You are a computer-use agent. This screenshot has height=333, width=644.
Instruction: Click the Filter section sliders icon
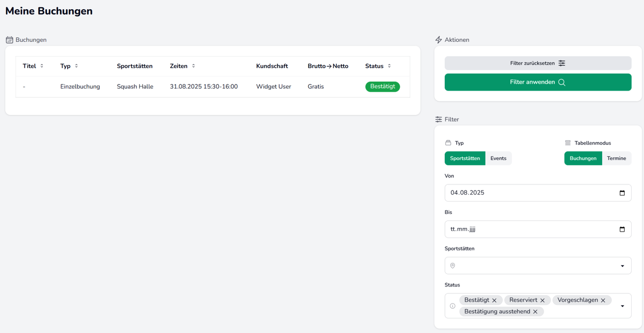[438, 120]
